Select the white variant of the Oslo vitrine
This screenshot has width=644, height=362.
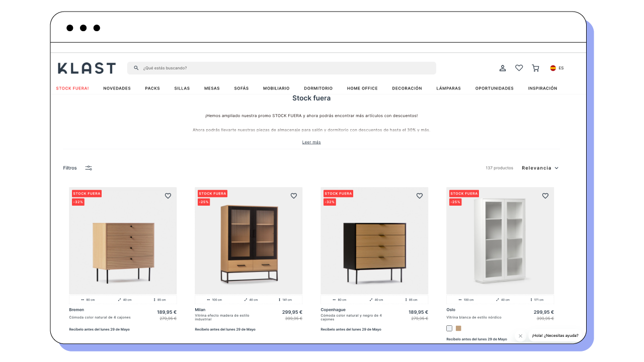[x=449, y=328]
